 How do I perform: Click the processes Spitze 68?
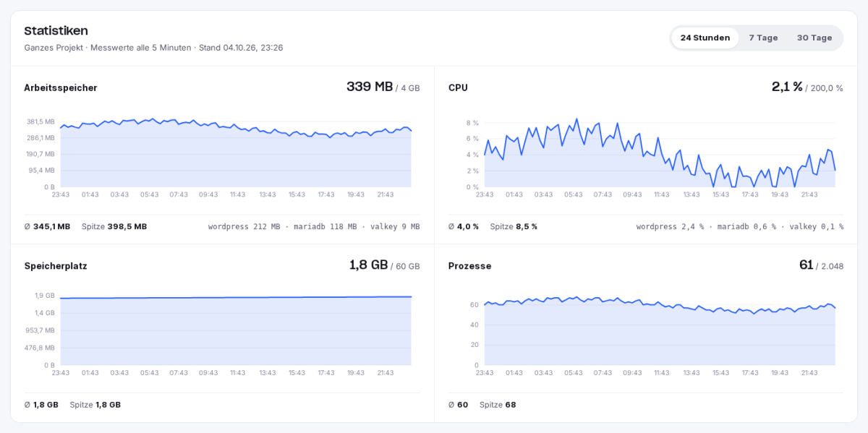(x=498, y=405)
